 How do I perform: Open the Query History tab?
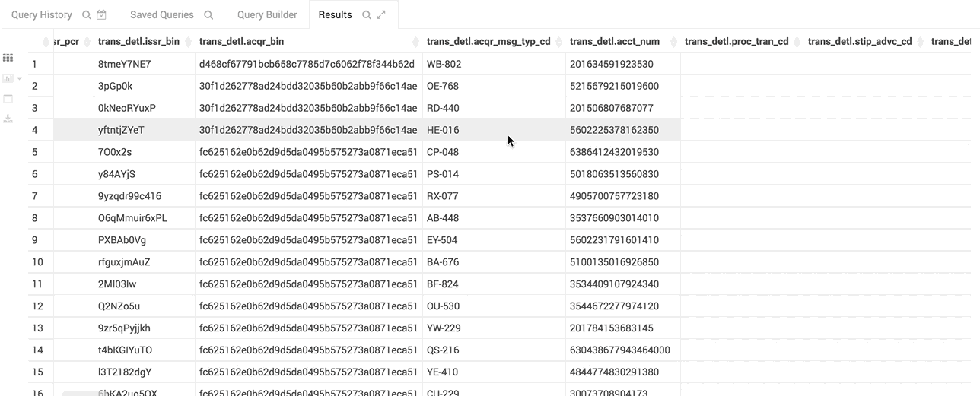[42, 15]
